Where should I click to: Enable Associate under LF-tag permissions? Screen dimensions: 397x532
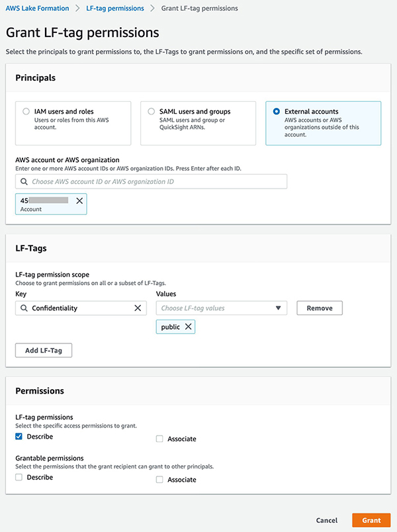(159, 439)
